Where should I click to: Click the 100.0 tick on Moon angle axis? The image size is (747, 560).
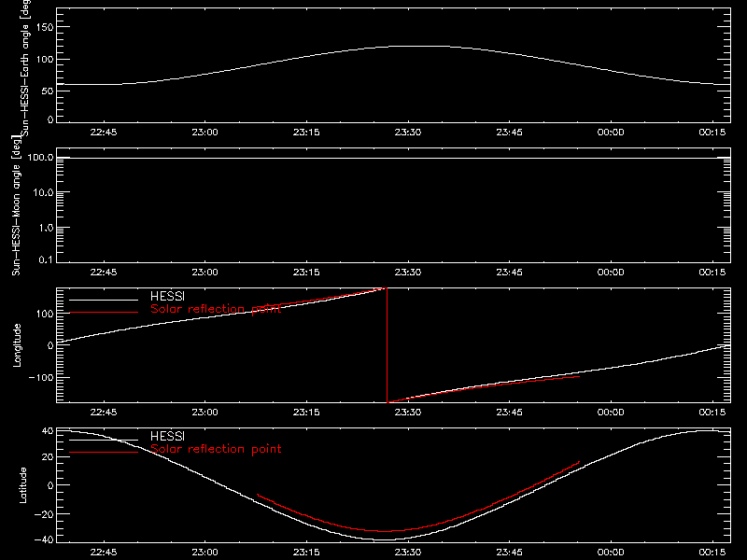[40, 157]
